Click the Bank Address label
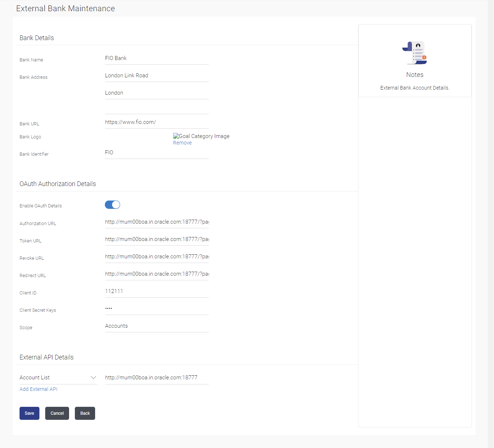The height and width of the screenshot is (448, 494). (x=33, y=77)
